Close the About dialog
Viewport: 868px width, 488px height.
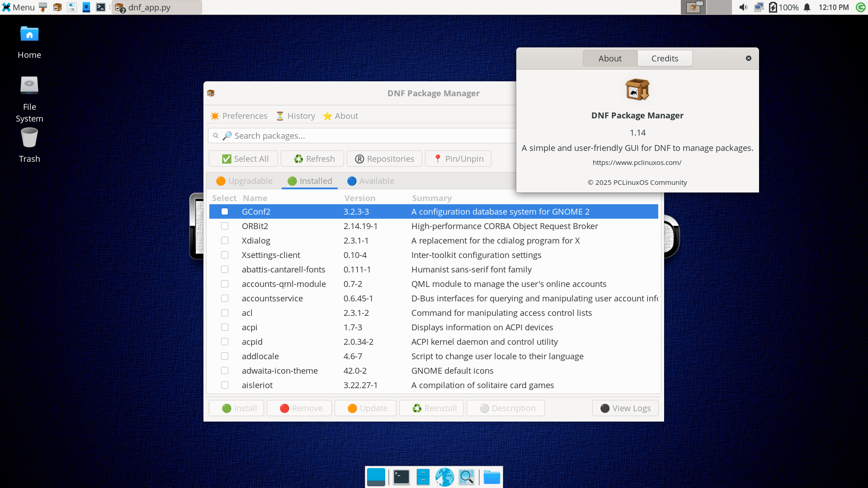click(749, 58)
